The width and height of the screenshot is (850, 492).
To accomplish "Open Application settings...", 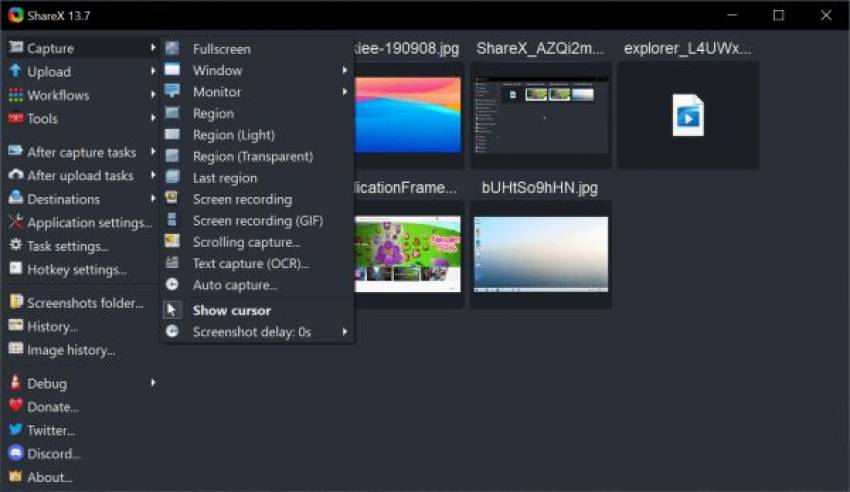I will pos(81,222).
